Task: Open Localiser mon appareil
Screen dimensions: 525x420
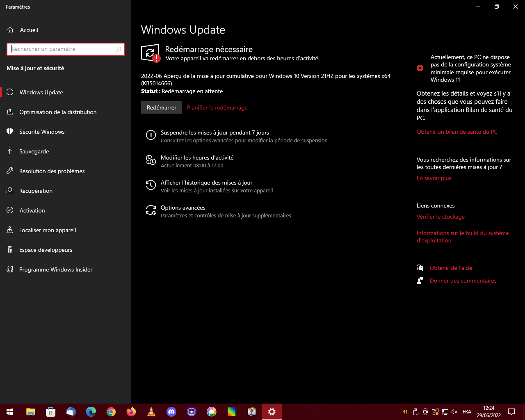Action: pos(66,230)
